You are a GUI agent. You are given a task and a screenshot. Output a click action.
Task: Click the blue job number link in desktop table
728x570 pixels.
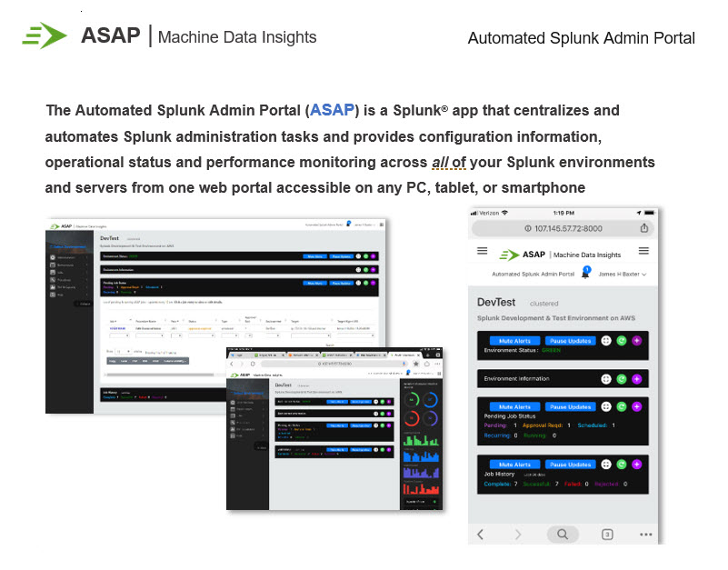(x=117, y=328)
